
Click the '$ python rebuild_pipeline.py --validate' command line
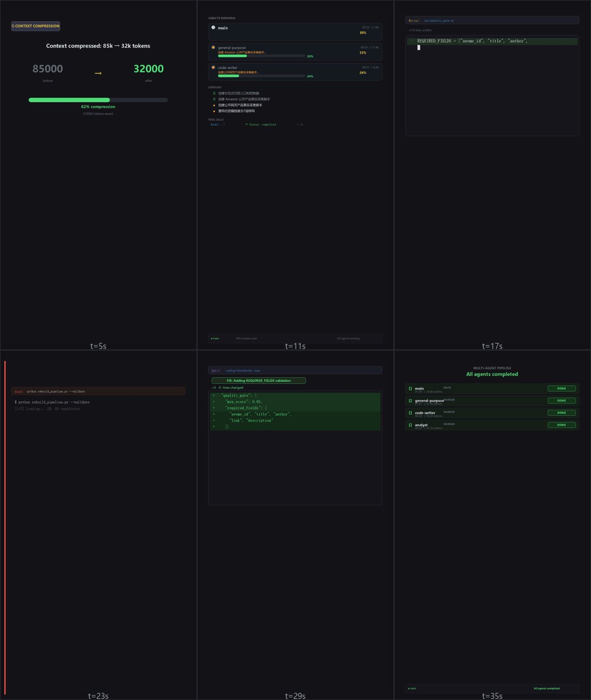(52, 402)
